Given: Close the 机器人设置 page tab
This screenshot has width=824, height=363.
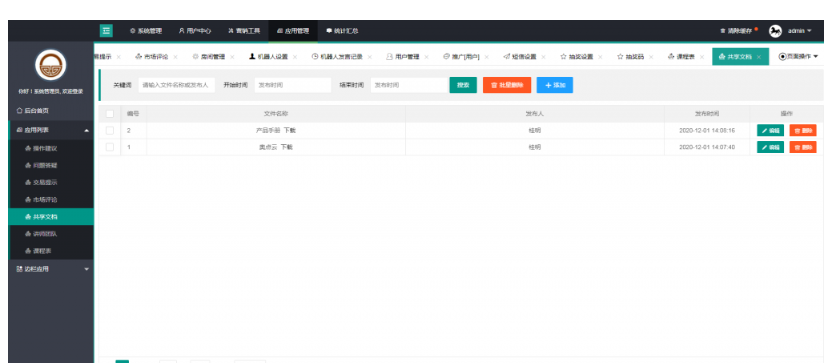Looking at the screenshot, I should click(295, 57).
